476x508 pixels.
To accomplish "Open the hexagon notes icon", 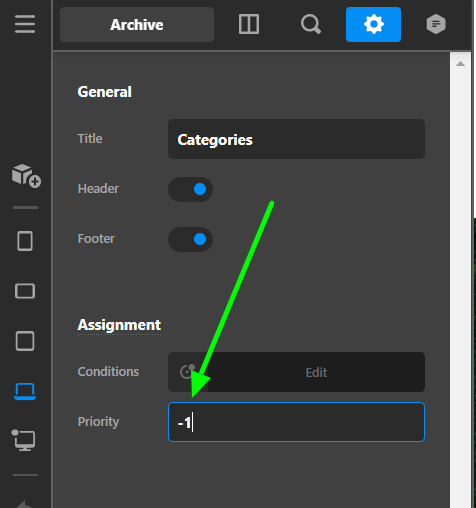I will (x=436, y=24).
